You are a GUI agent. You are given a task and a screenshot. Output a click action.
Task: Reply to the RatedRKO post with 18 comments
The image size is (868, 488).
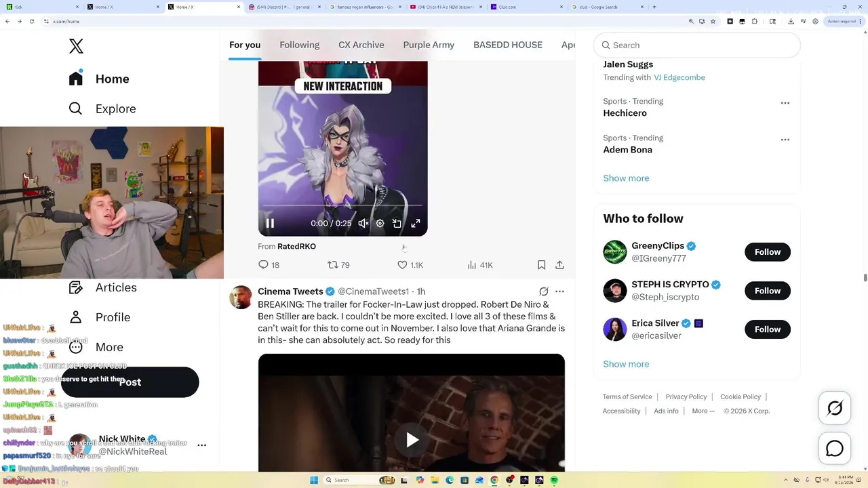pos(269,265)
